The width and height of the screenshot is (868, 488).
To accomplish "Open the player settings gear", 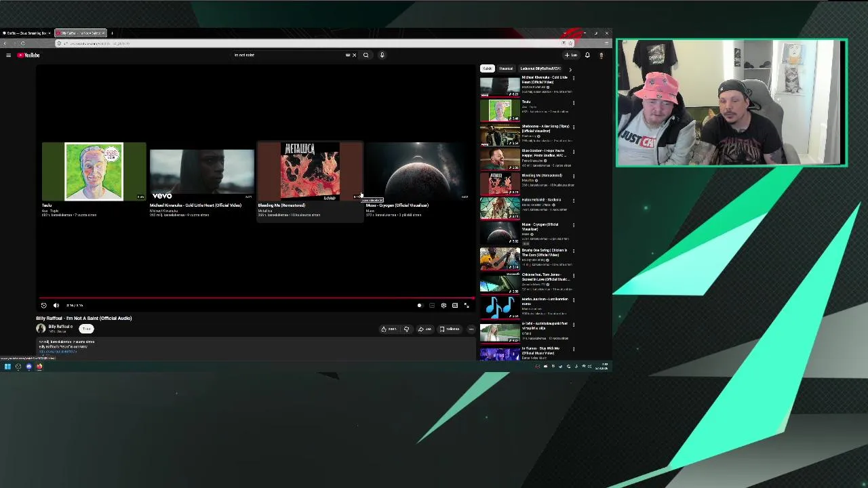I will point(443,306).
